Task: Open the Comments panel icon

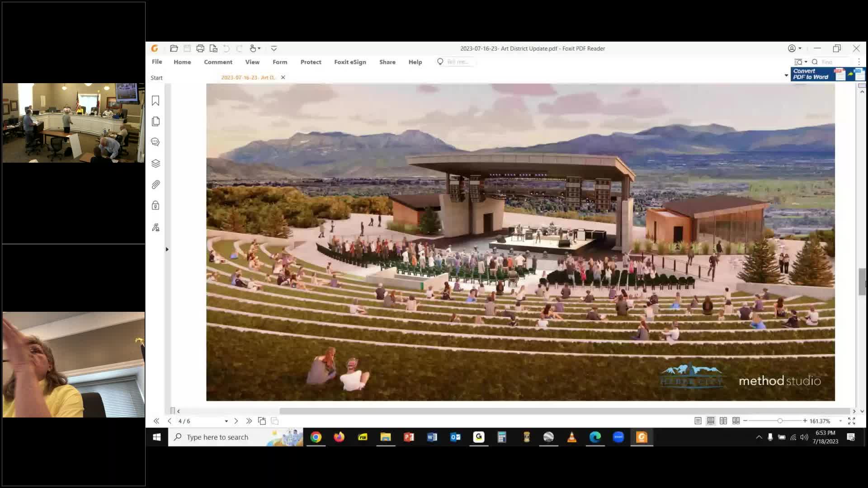Action: (x=156, y=142)
